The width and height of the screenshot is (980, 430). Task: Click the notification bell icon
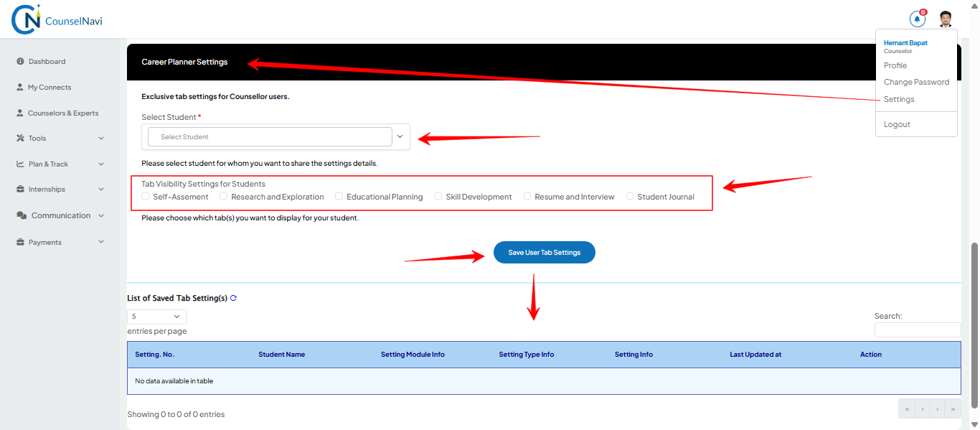918,19
